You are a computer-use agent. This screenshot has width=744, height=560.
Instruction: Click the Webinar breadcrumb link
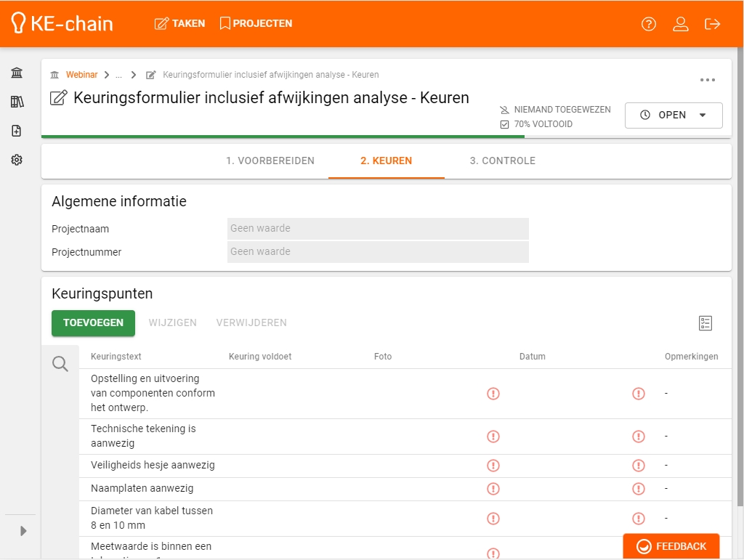click(81, 76)
